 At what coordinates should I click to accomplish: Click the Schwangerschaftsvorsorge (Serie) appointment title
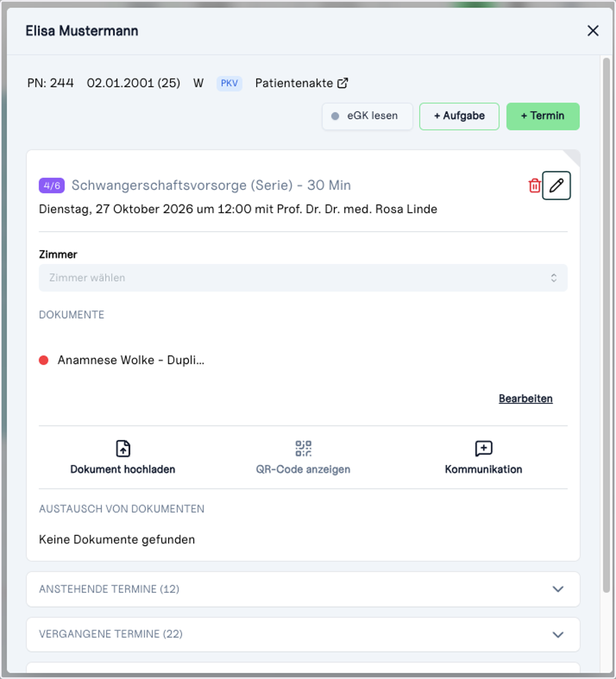click(211, 185)
